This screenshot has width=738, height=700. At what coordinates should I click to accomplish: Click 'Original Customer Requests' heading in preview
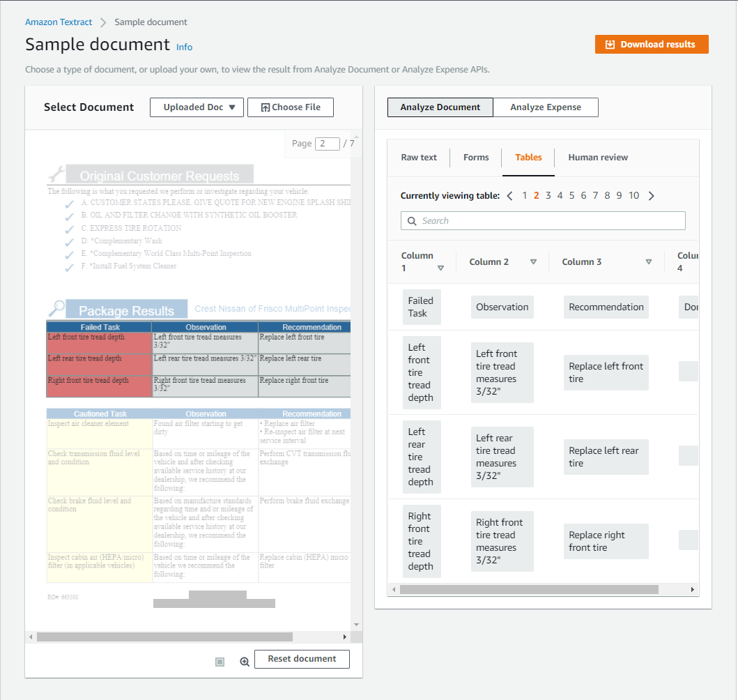coord(160,176)
